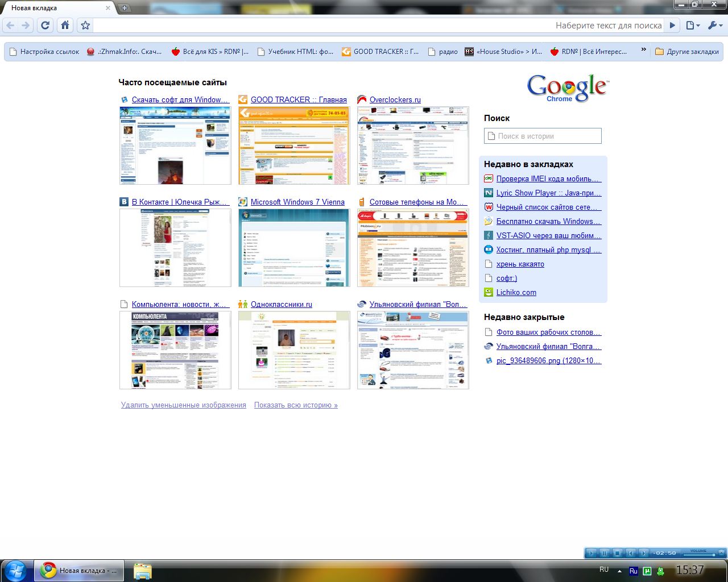Open Lyric Show Player bookmark

[x=549, y=193]
